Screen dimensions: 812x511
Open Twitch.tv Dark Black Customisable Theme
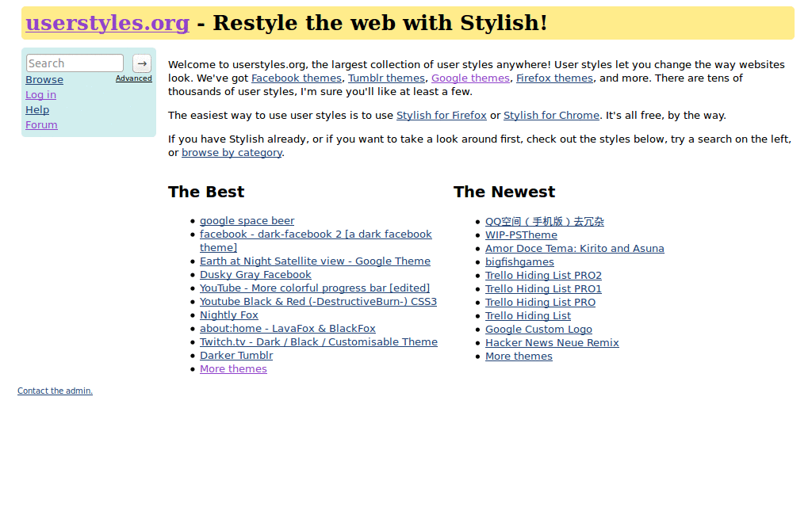pyautogui.click(x=319, y=342)
